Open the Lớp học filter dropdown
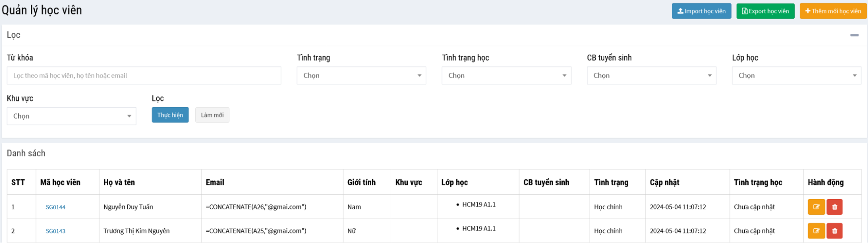868x243 pixels. pyautogui.click(x=796, y=76)
